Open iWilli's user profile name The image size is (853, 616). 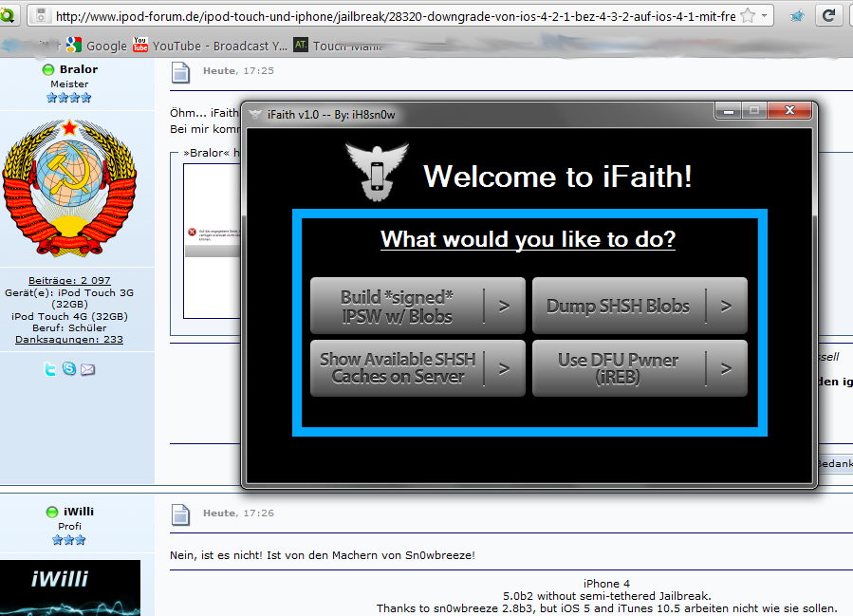click(x=79, y=512)
